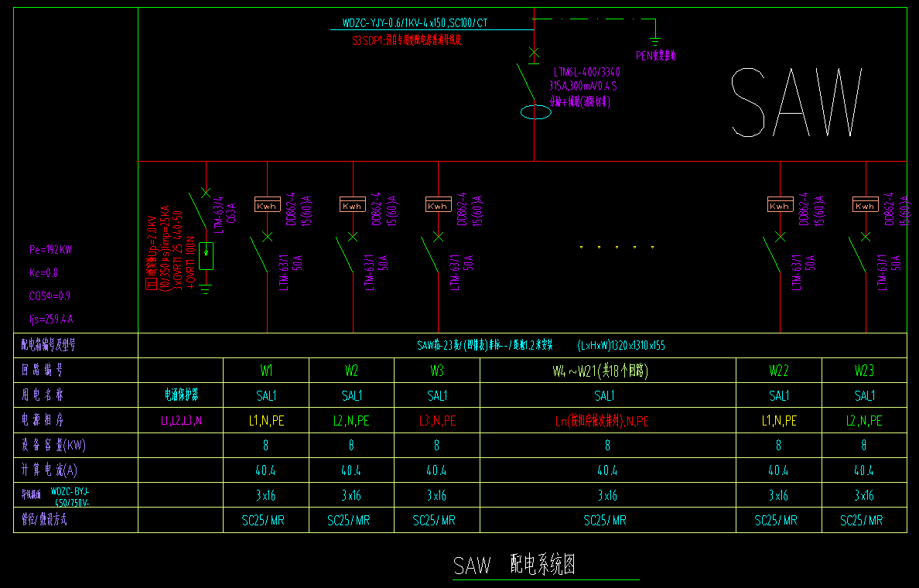Select the 3x16 conductor cell under W1
The width and height of the screenshot is (919, 588).
tap(265, 495)
